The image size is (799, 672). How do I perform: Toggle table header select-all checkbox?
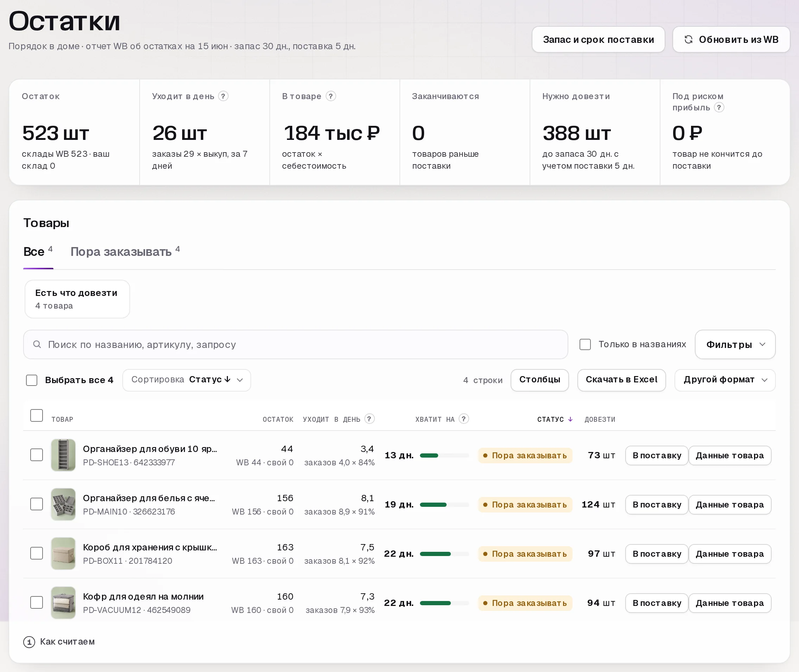coord(37,415)
